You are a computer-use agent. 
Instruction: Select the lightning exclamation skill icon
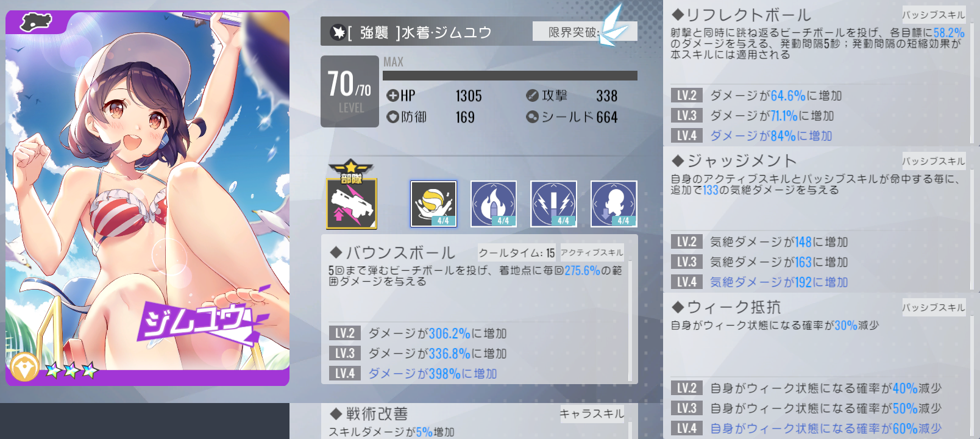(553, 204)
